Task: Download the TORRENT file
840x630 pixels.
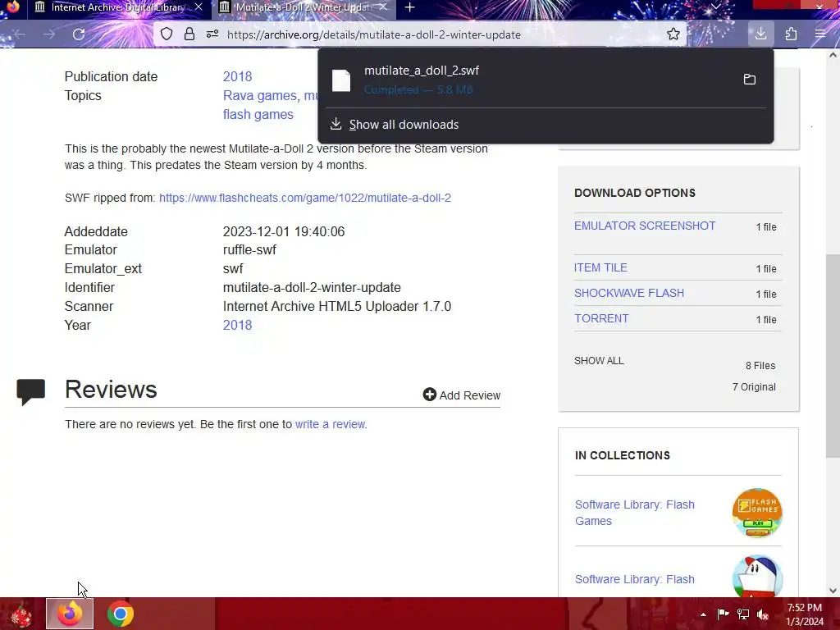Action: click(601, 319)
